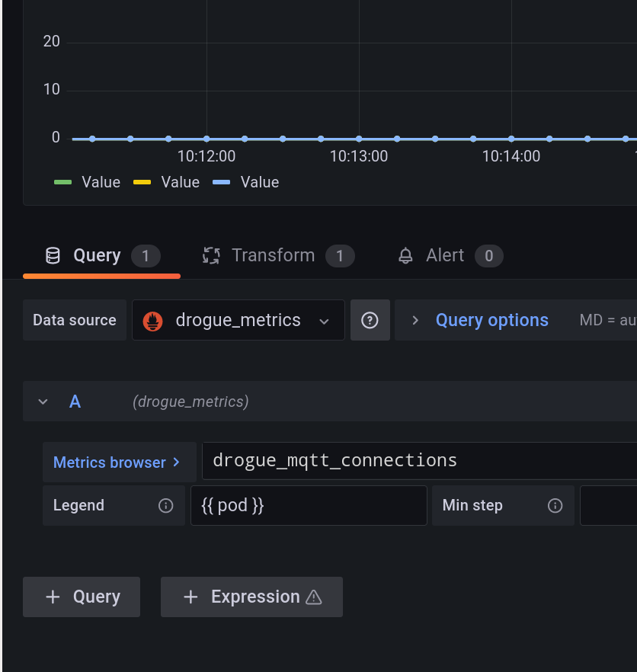This screenshot has height=672, width=637.
Task: Click the Transform tab's shuffle icon
Action: coord(211,255)
